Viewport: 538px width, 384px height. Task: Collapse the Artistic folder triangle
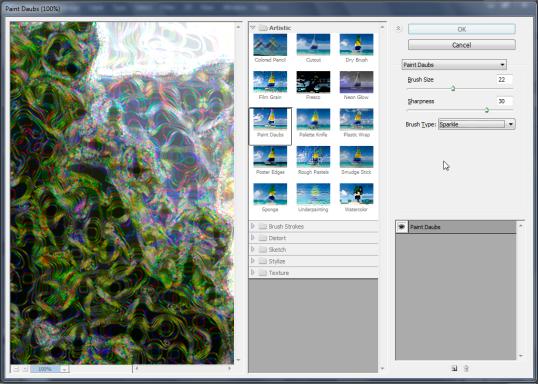coord(253,28)
